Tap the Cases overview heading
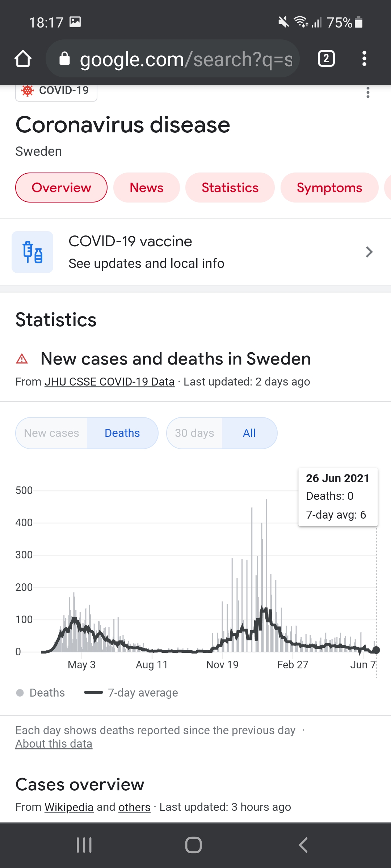The height and width of the screenshot is (868, 391). pyautogui.click(x=80, y=784)
